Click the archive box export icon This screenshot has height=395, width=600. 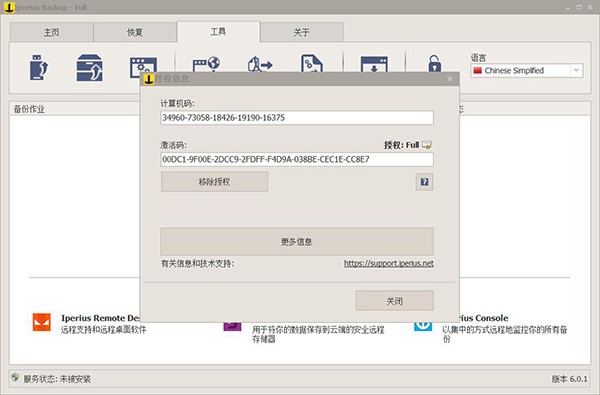pyautogui.click(x=89, y=68)
